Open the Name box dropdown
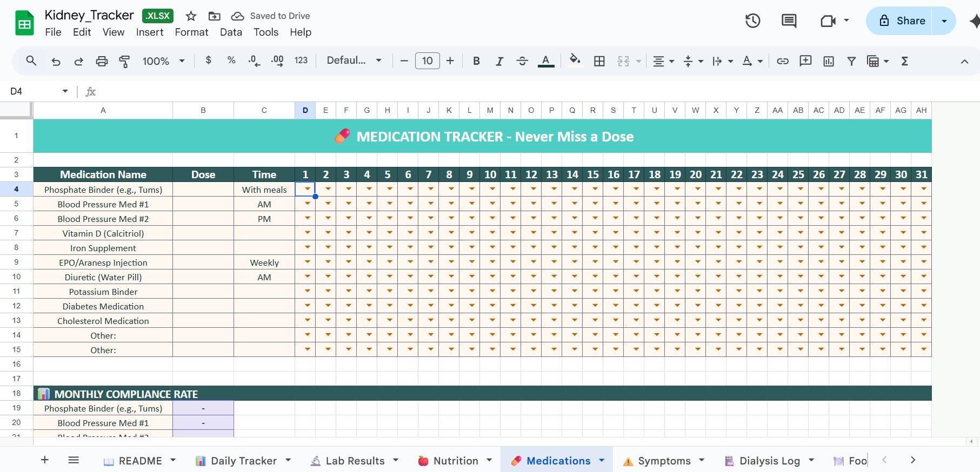Screen dimensions: 980x472 65,91
